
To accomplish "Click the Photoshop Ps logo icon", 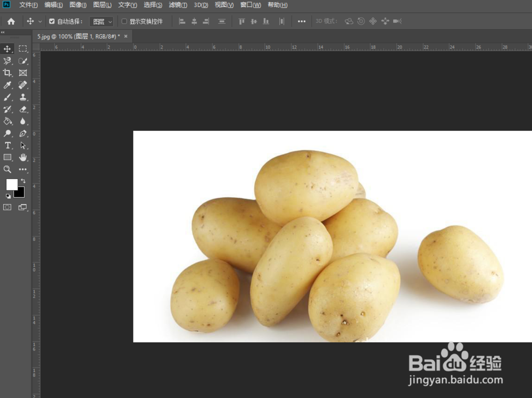I will (6, 5).
